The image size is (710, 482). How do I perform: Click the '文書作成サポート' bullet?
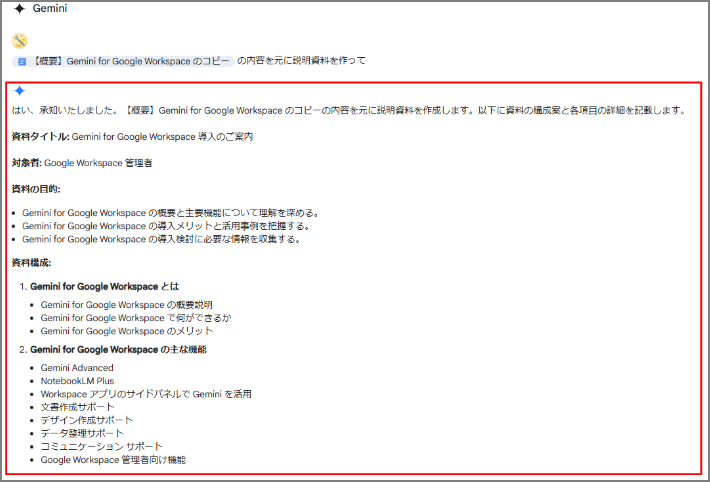(x=77, y=407)
